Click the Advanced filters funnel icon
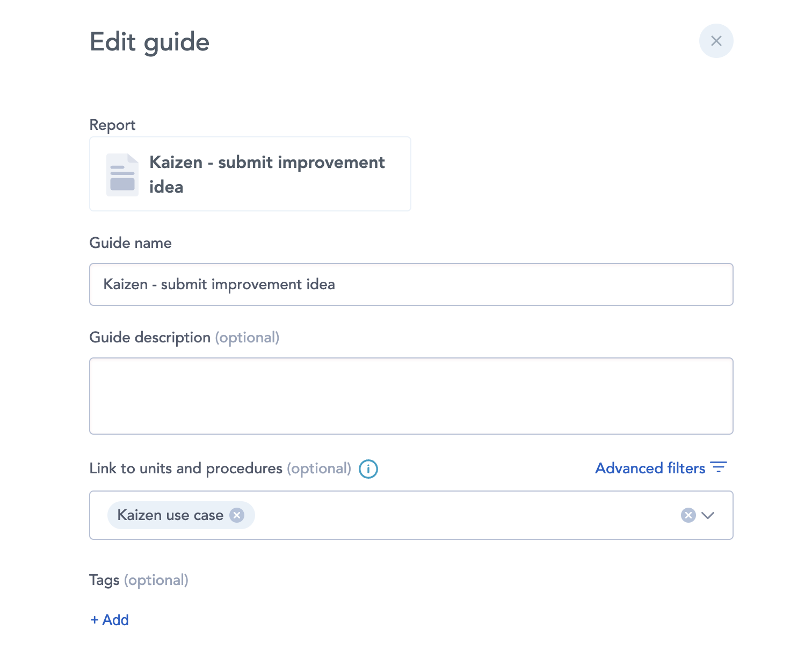 pos(719,467)
